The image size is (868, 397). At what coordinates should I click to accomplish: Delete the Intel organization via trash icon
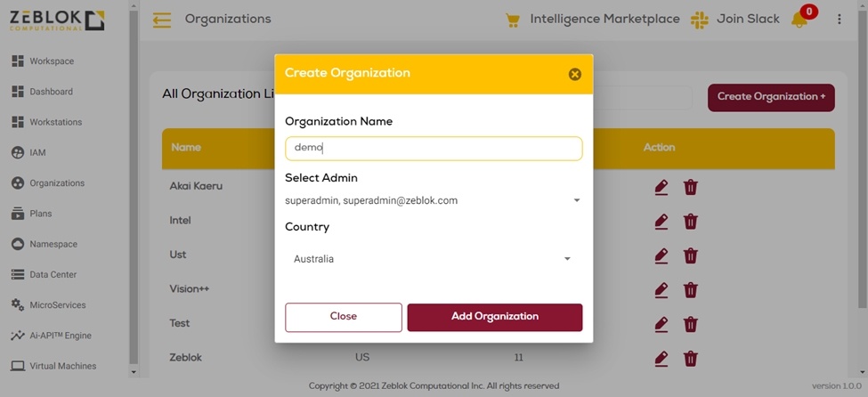coord(690,221)
